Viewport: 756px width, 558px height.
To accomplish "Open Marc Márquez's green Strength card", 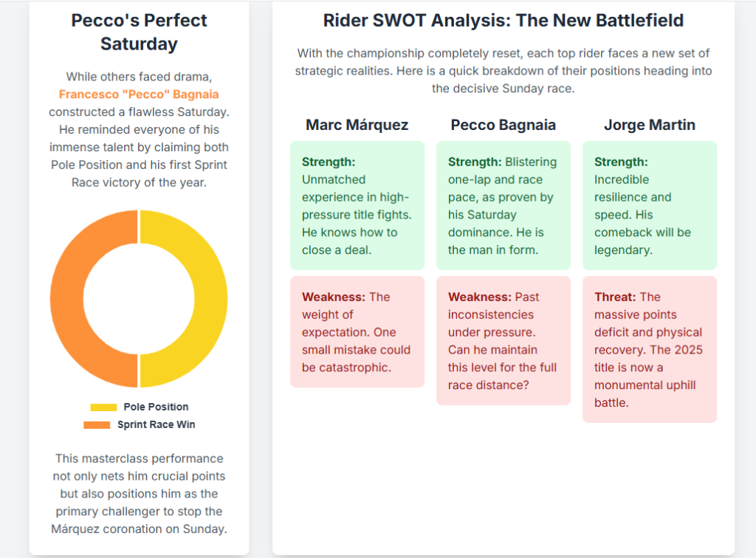I will pyautogui.click(x=357, y=205).
